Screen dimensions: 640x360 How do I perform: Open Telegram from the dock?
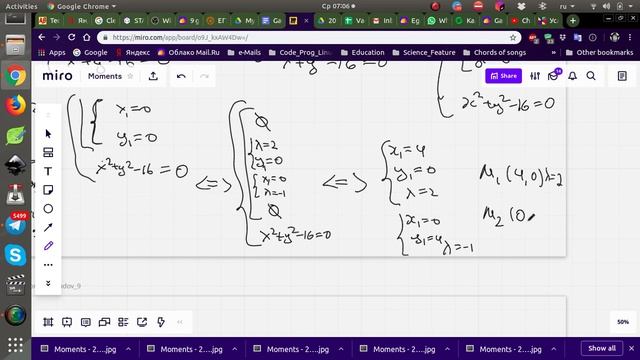[x=15, y=224]
